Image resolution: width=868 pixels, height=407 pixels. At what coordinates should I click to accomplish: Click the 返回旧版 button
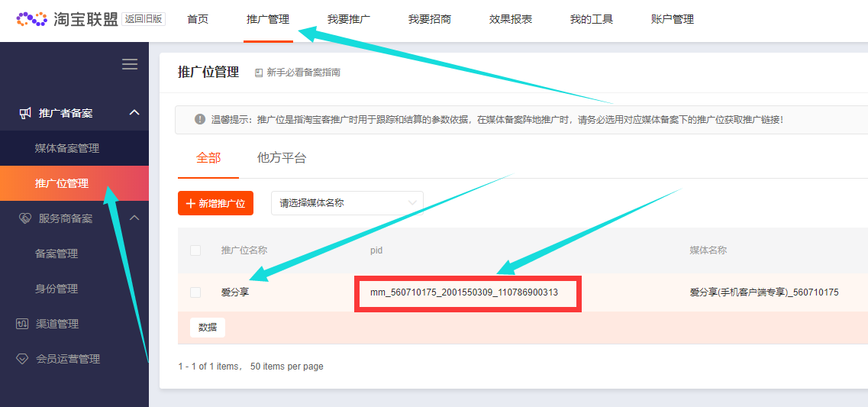(143, 19)
